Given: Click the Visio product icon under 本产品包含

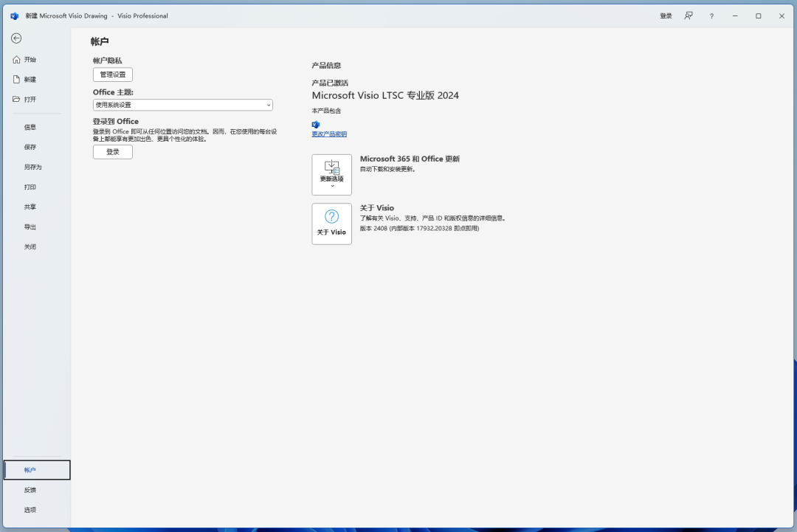Looking at the screenshot, I should tap(316, 125).
